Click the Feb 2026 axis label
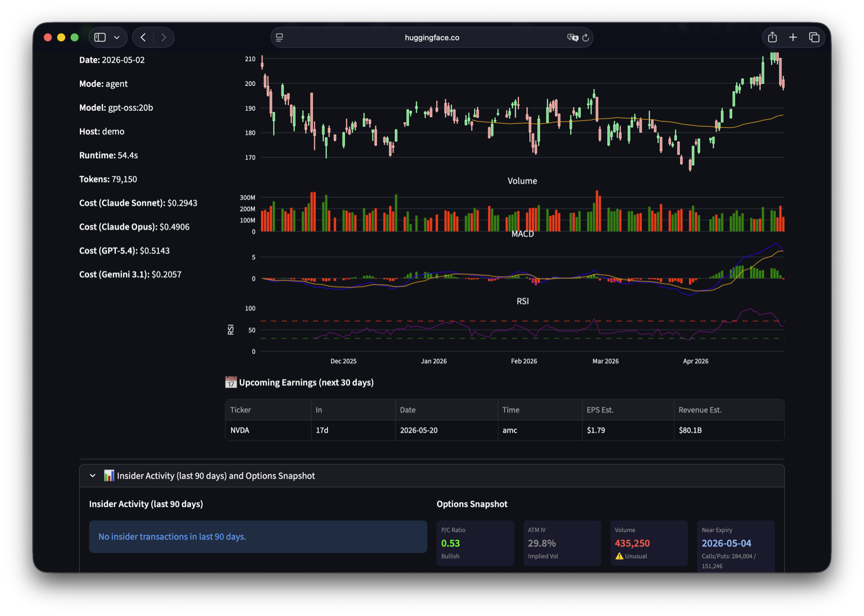The width and height of the screenshot is (864, 616). (524, 361)
